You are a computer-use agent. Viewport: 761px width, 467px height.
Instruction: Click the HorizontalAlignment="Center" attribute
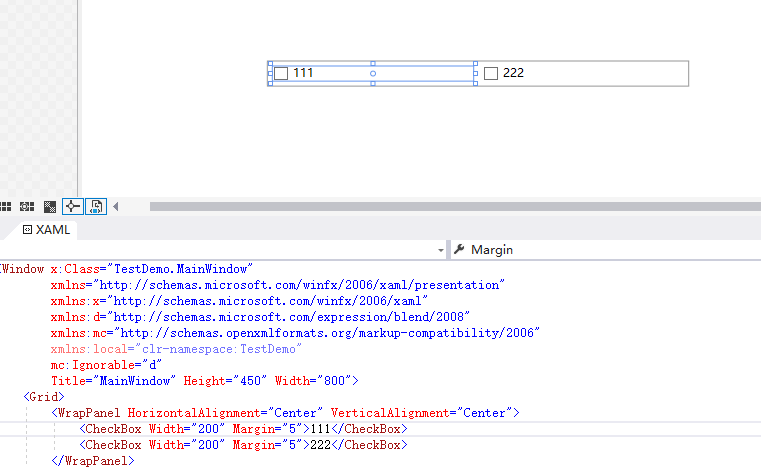225,413
